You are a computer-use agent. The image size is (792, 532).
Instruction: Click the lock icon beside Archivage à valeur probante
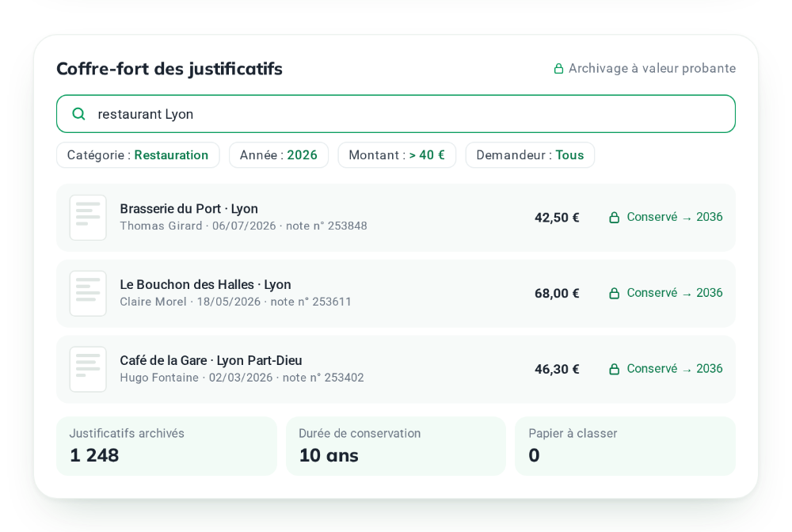point(558,69)
